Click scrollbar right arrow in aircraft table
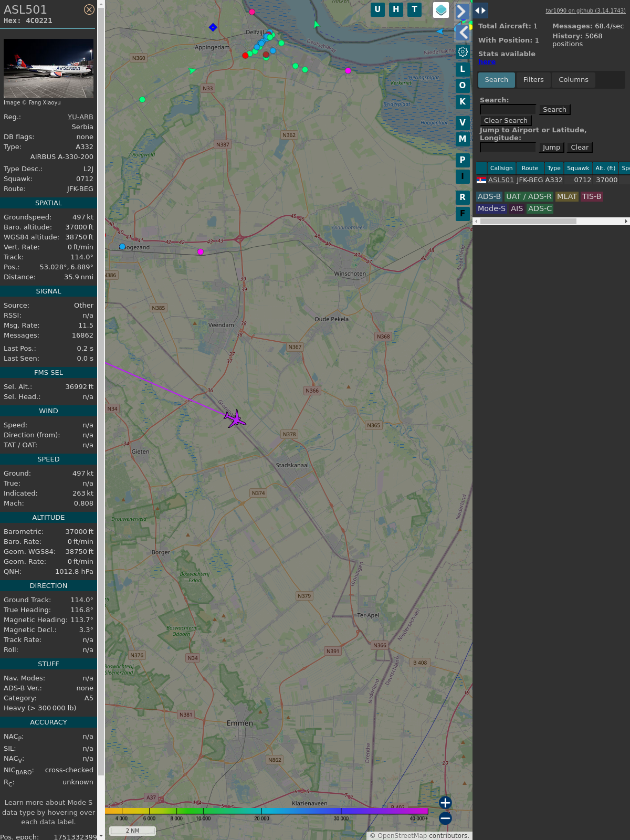The width and height of the screenshot is (630, 840). pyautogui.click(x=626, y=222)
